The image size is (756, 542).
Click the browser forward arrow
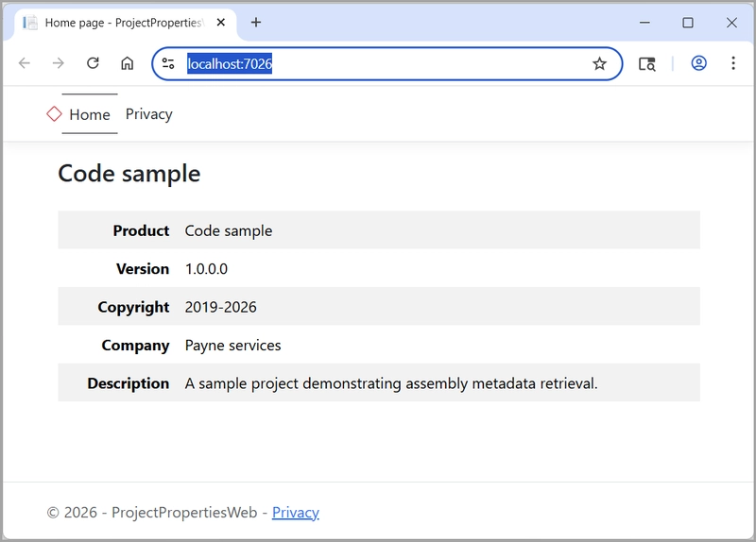[59, 63]
